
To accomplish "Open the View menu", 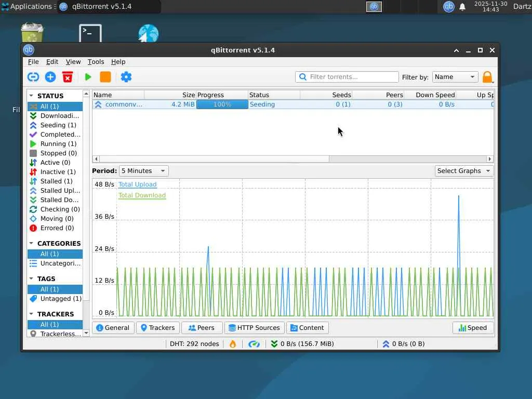I will tap(73, 62).
